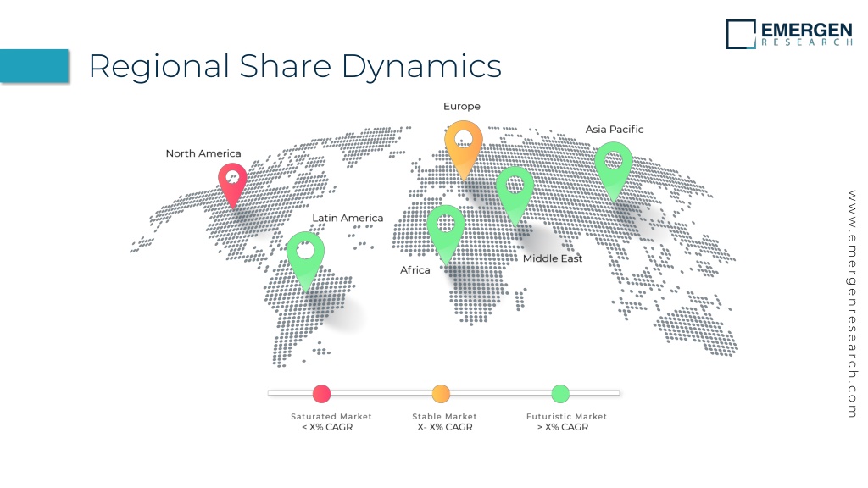Click the 'Asia Pacific' label

pos(615,130)
